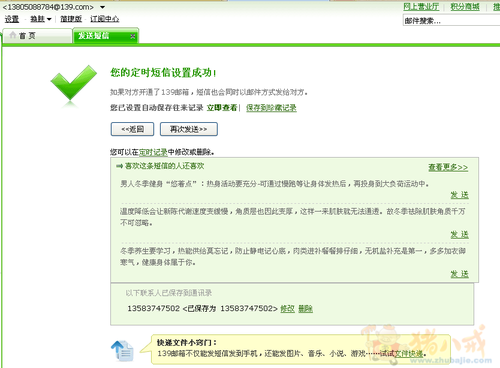Open the 定时记录 link
Screen dimensions: 500x368
153,152
